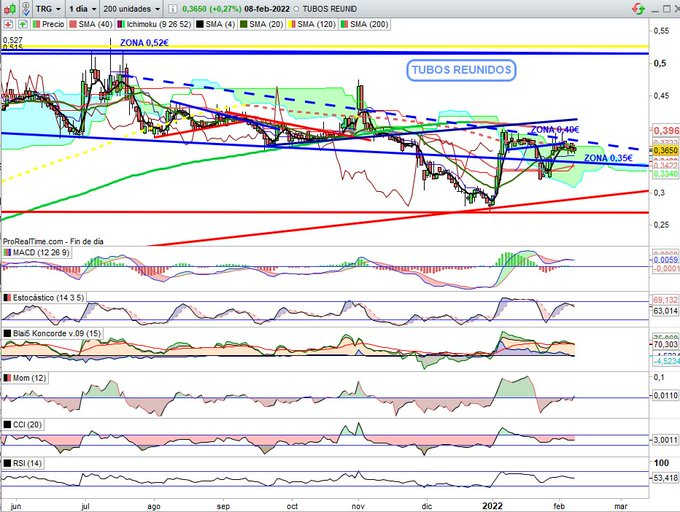Click the Mom value 0,0110 label

click(x=665, y=395)
